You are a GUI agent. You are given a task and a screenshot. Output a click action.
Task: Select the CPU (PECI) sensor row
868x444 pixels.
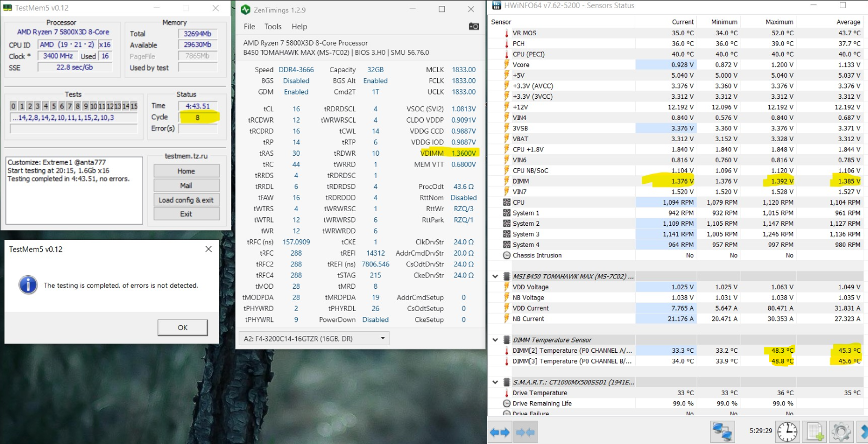coord(675,54)
